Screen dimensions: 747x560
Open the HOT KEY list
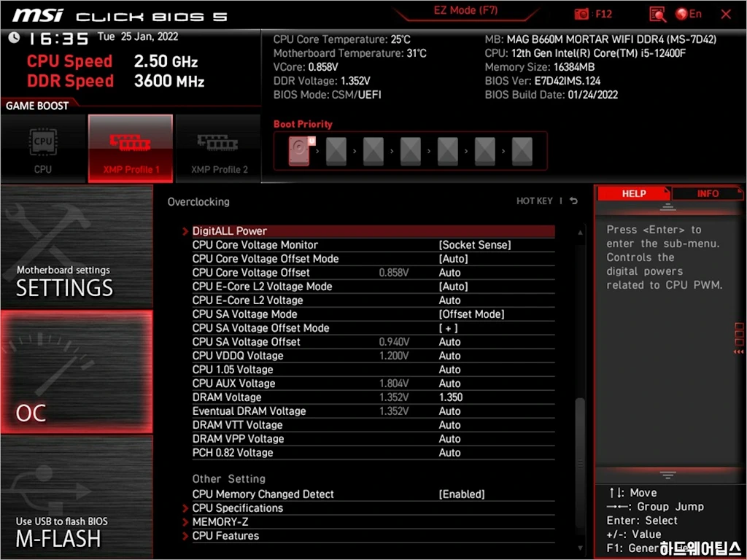click(x=535, y=201)
